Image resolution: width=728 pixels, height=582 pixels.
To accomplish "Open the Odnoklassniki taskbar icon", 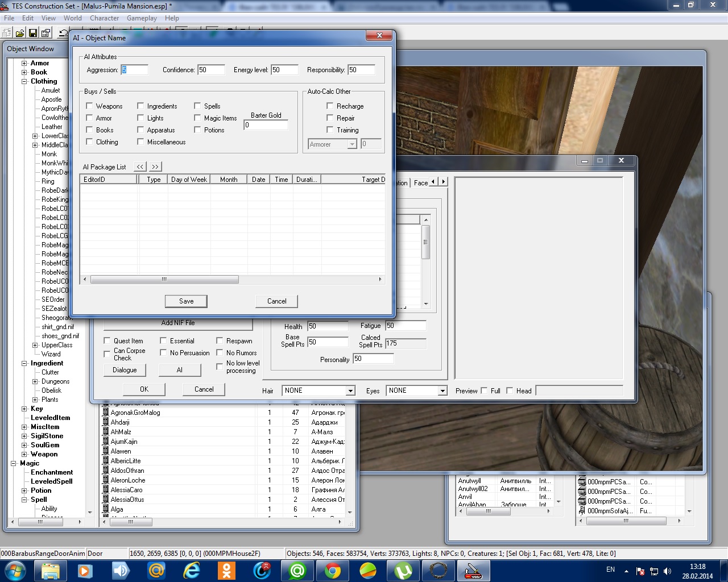I will pyautogui.click(x=226, y=570).
